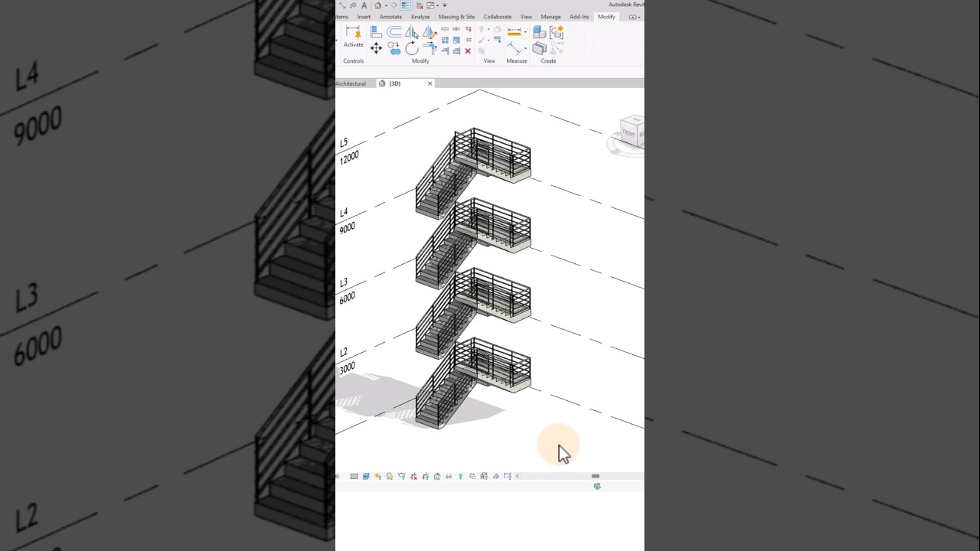Expand the Measure tool dropdown arrow

coord(524,32)
